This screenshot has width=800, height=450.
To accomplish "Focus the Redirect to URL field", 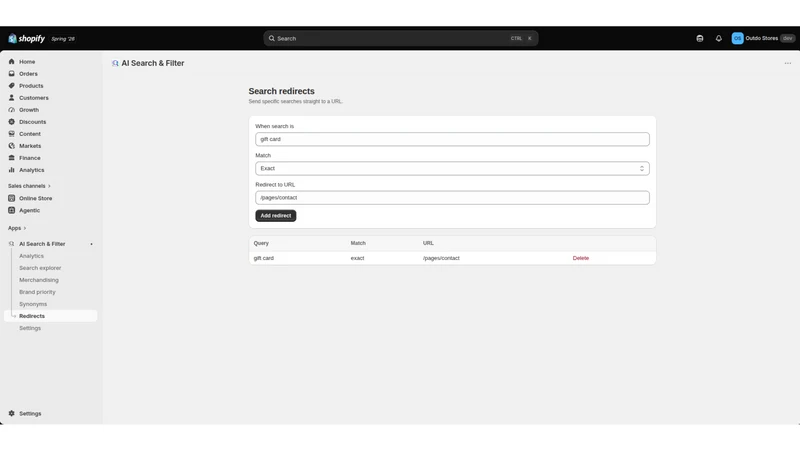I will point(452,197).
